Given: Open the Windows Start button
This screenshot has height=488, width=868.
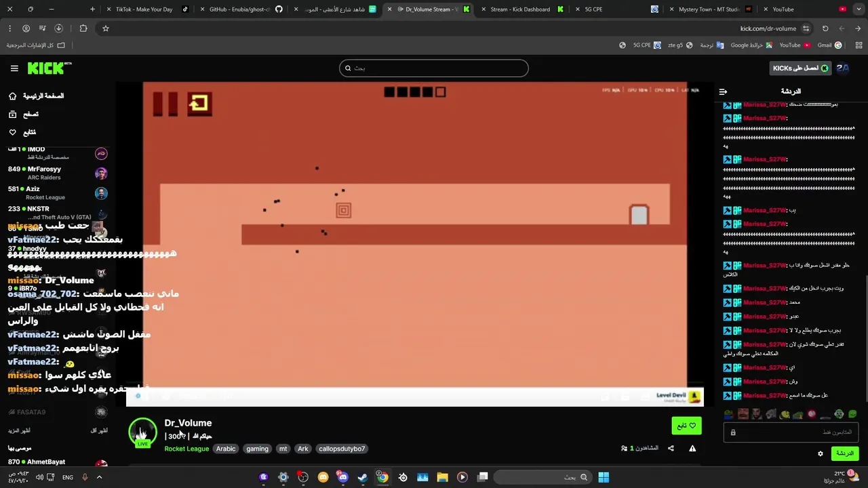Looking at the screenshot, I should coord(604,477).
